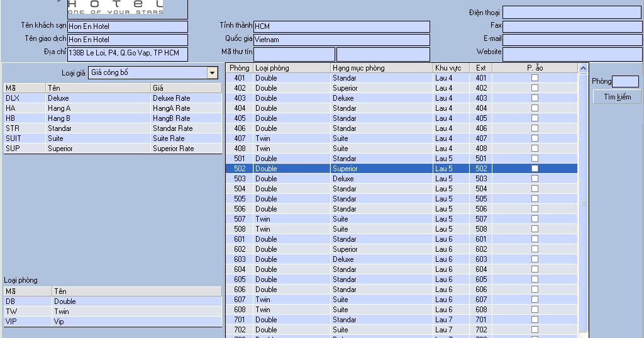Viewport: 644px width, 338px height.
Task: Click the room list scrollbar thumb
Action: tap(583, 202)
